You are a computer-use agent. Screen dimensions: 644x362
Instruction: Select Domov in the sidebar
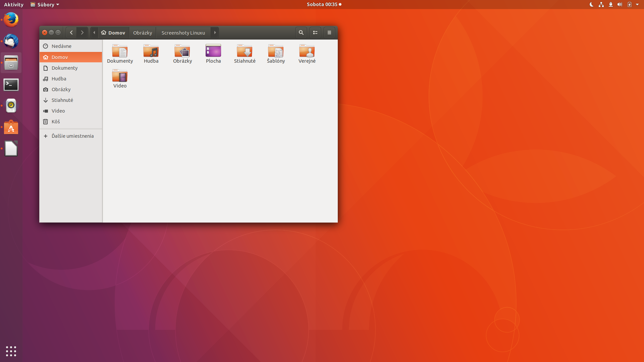pos(71,57)
